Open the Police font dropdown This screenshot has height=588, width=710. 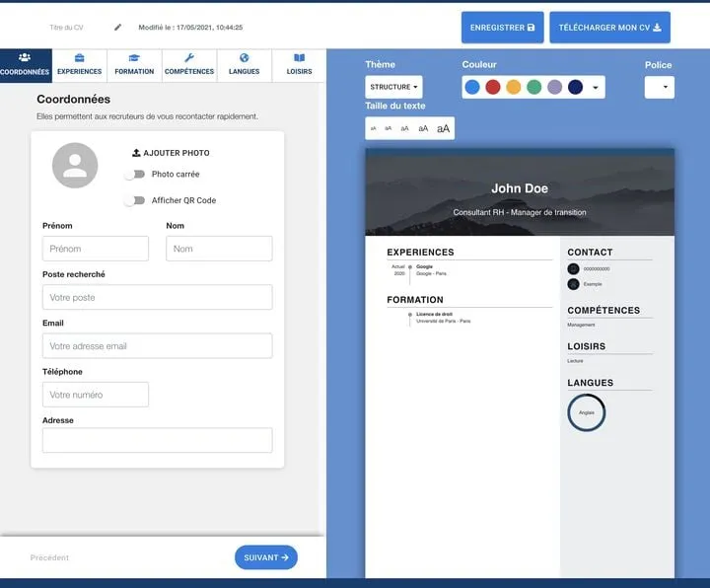[660, 87]
